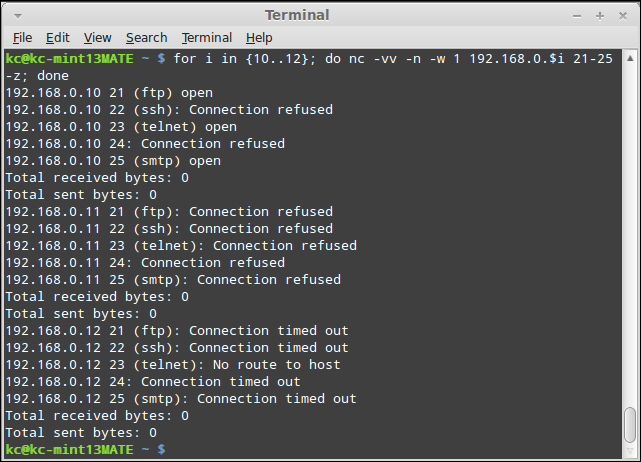This screenshot has height=462, width=641.
Task: Click the vertical scrollbar thumb
Action: coord(630,425)
